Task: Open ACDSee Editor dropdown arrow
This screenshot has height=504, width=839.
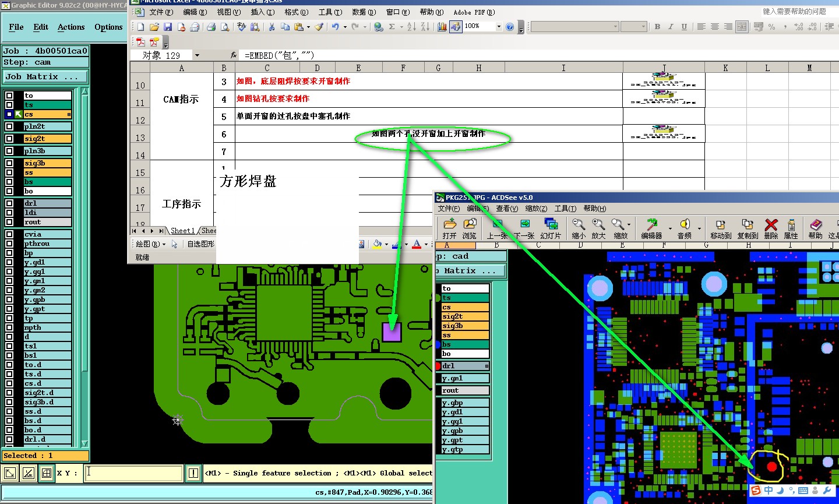Action: click(669, 228)
